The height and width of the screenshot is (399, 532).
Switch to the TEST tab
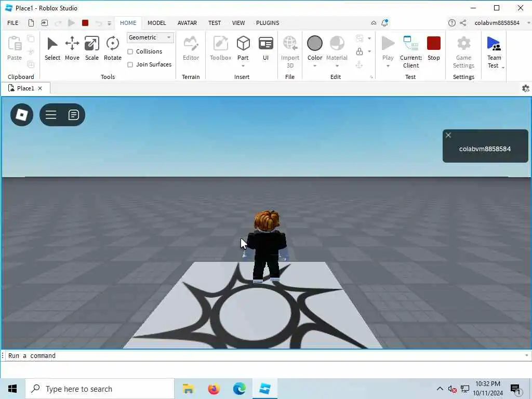pos(215,23)
